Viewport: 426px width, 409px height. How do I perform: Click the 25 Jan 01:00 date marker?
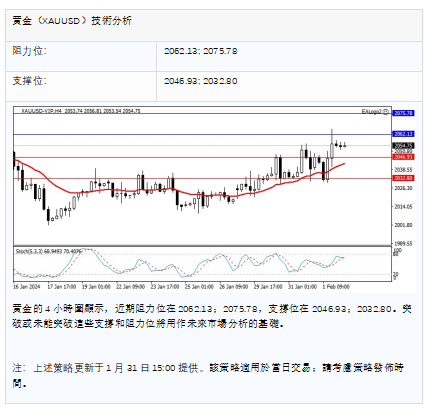[x=199, y=286]
